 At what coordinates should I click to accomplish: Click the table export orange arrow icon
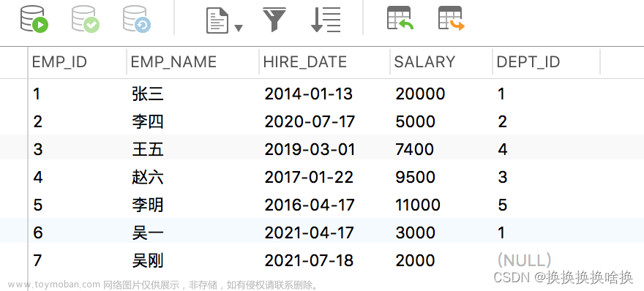coord(452,18)
